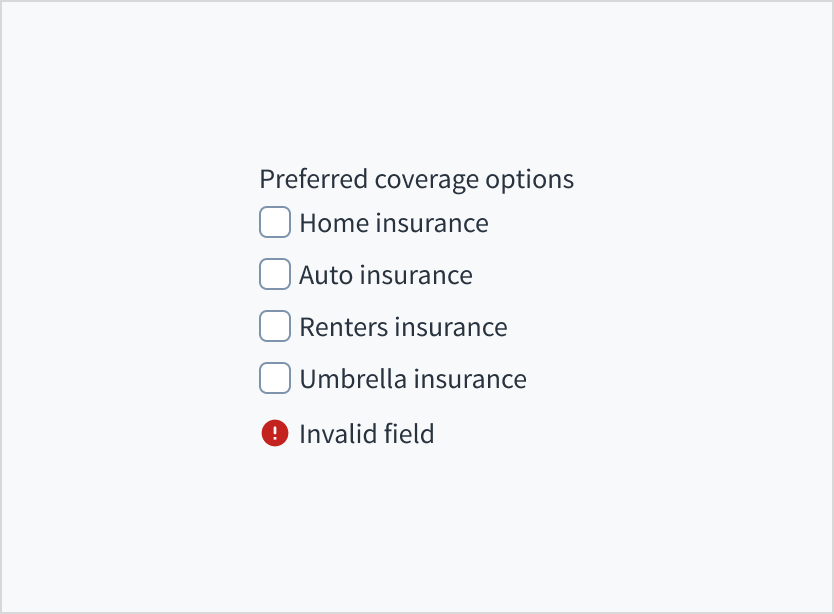Pick Renters insurance from coverage options
The width and height of the screenshot is (834, 614).
pyautogui.click(x=275, y=326)
